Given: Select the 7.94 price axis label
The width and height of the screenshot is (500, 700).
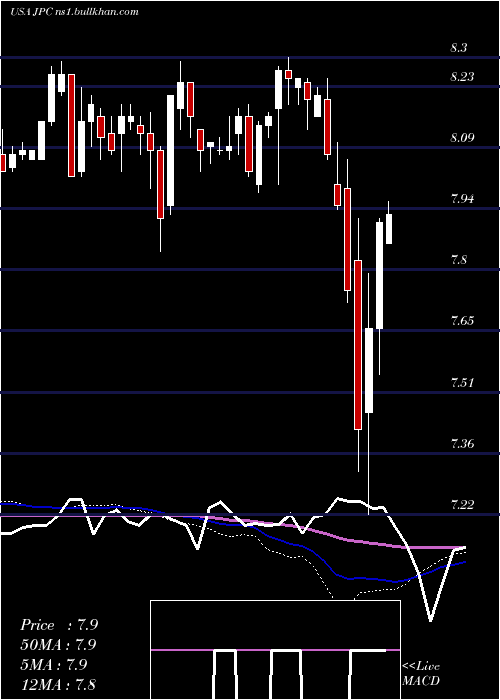Looking at the screenshot, I should [462, 198].
